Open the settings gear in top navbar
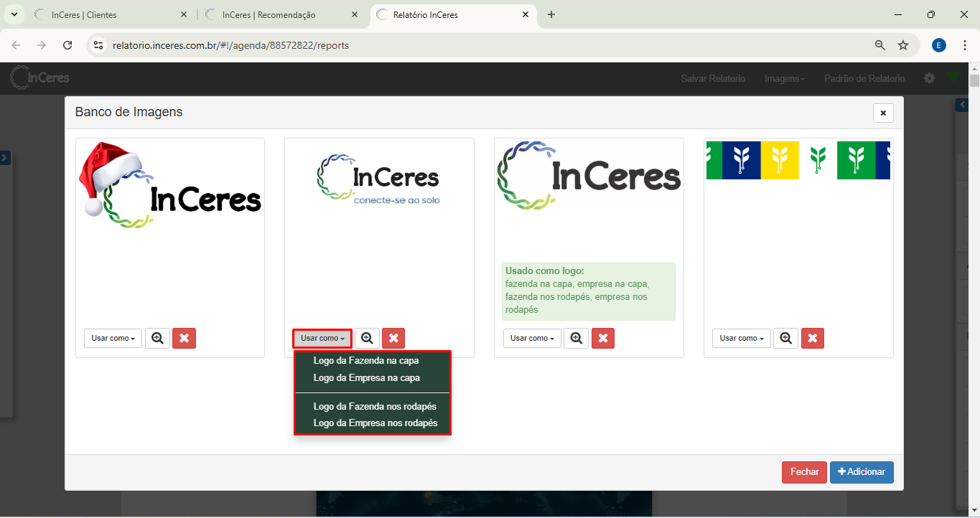 [x=929, y=78]
